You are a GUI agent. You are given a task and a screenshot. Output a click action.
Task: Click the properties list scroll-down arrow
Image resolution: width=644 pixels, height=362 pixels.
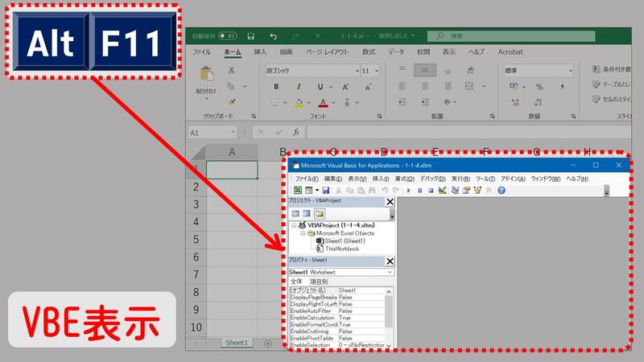389,346
